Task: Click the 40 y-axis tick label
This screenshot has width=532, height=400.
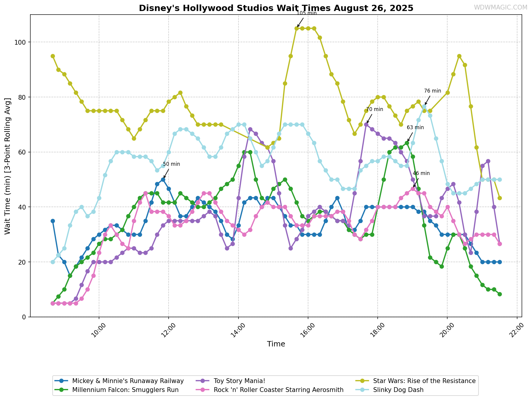Action: click(23, 207)
